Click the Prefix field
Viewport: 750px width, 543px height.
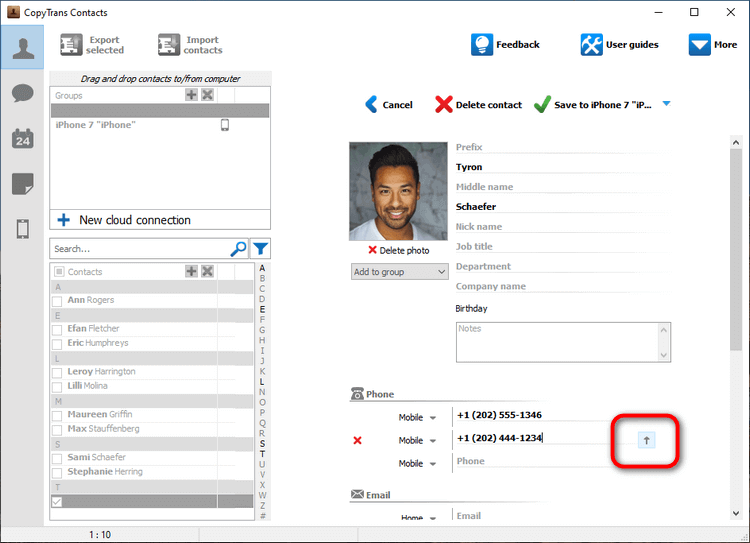coord(563,147)
